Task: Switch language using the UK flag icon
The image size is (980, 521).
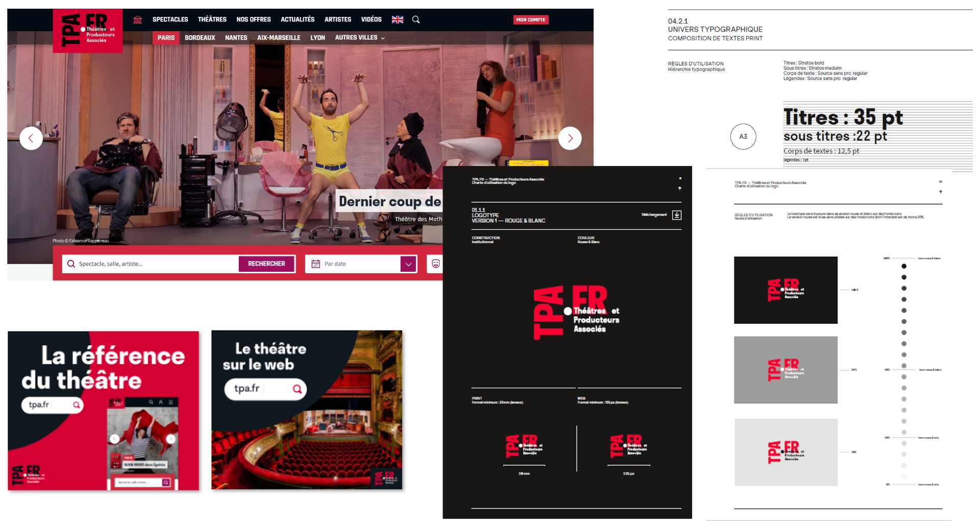Action: 397,19
